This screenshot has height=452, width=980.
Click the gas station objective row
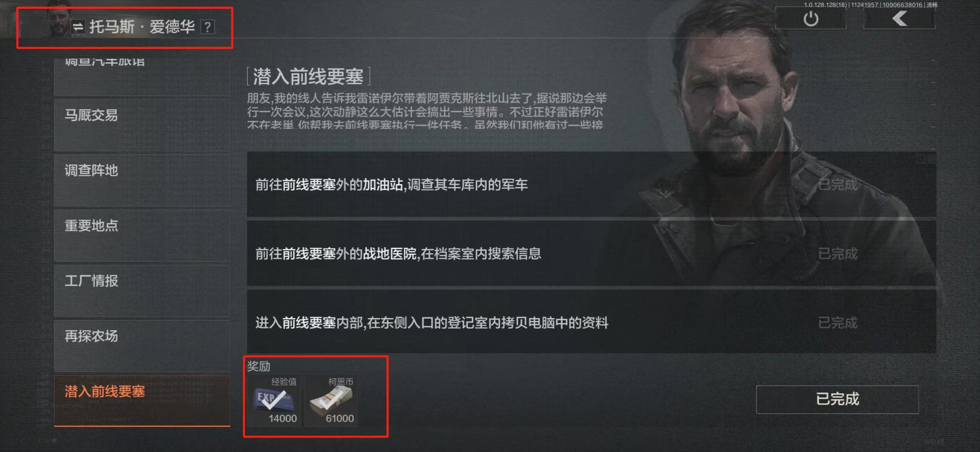(591, 185)
